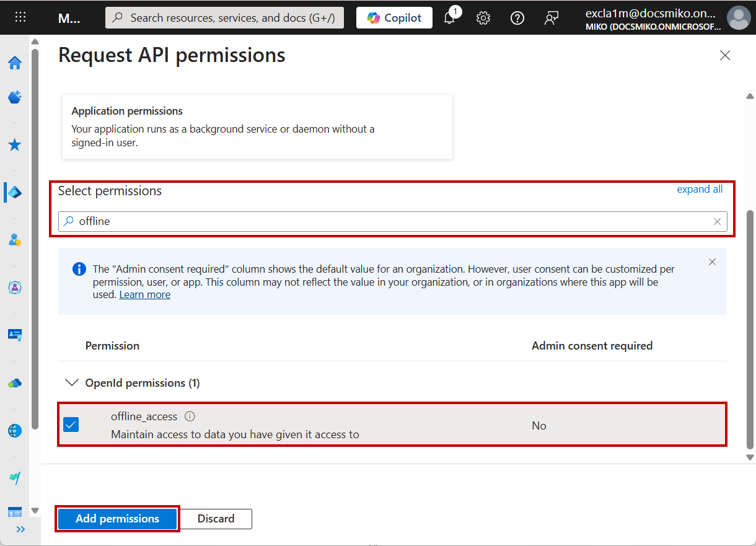Screen dimensions: 756x546
Task: Click the Add permissions button
Action: coord(117,519)
